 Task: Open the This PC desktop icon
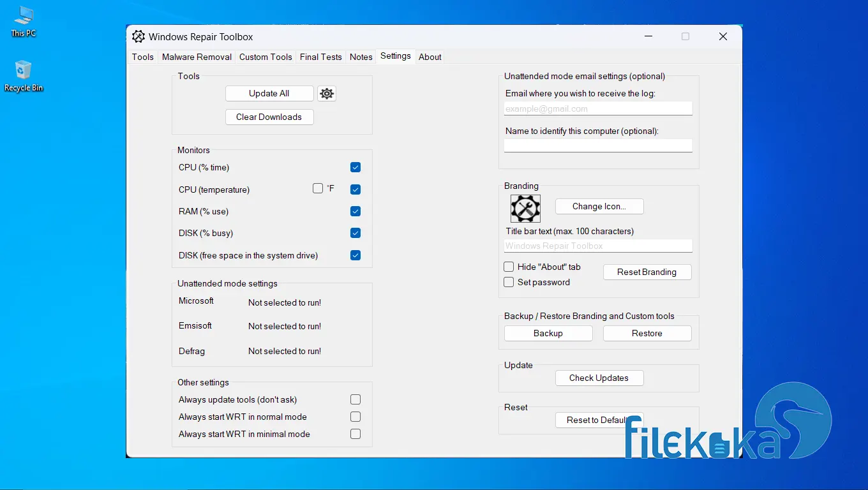click(24, 22)
